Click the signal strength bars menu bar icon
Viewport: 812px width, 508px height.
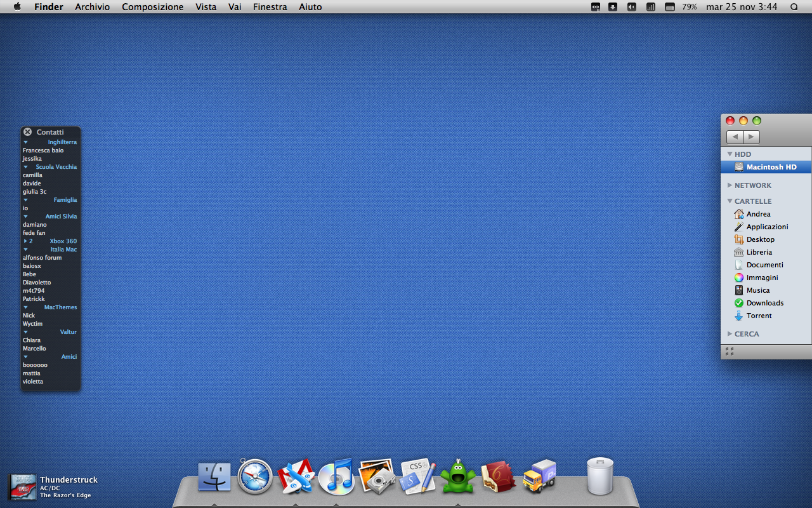click(651, 7)
